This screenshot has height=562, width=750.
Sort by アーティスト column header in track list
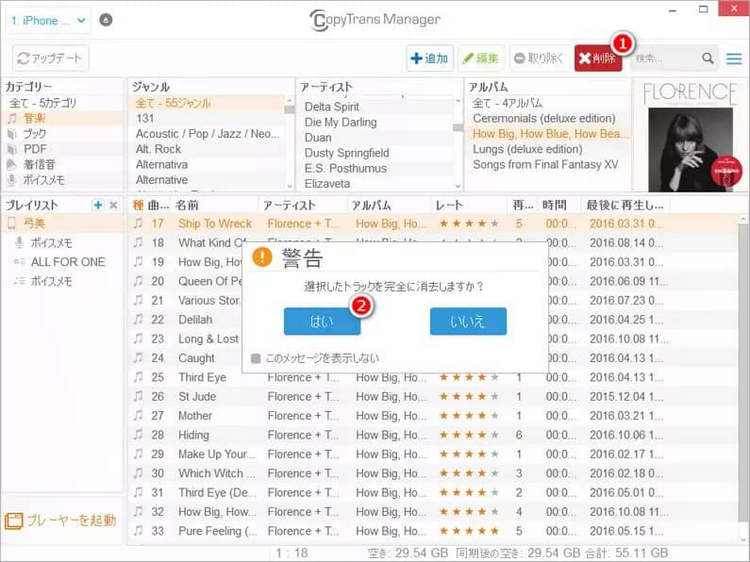pyautogui.click(x=289, y=205)
